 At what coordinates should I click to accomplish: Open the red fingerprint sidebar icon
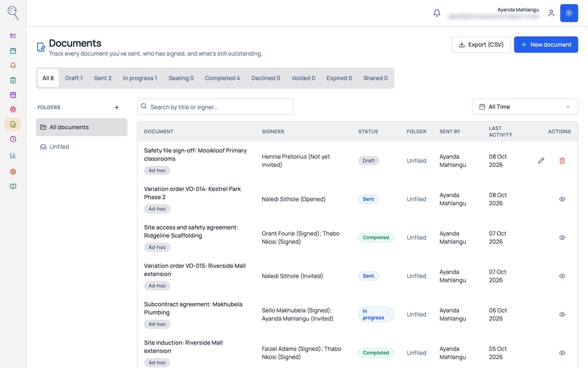click(13, 110)
